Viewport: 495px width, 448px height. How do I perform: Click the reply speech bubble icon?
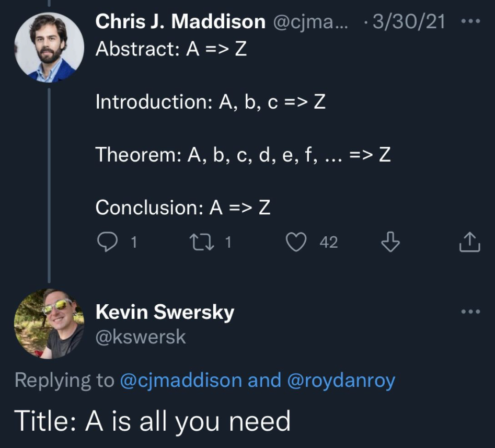[107, 242]
